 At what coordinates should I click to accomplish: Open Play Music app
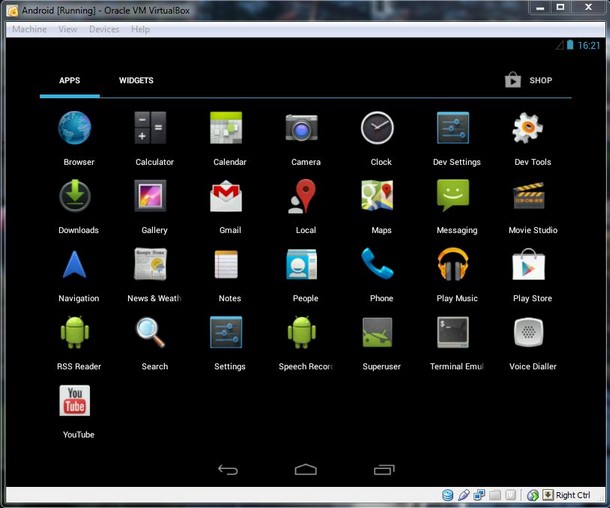(453, 264)
